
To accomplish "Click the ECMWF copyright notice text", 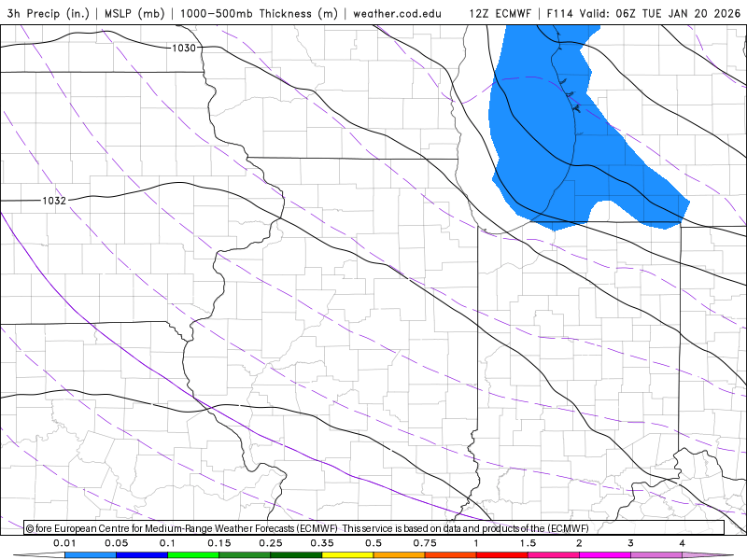I will tap(307, 528).
